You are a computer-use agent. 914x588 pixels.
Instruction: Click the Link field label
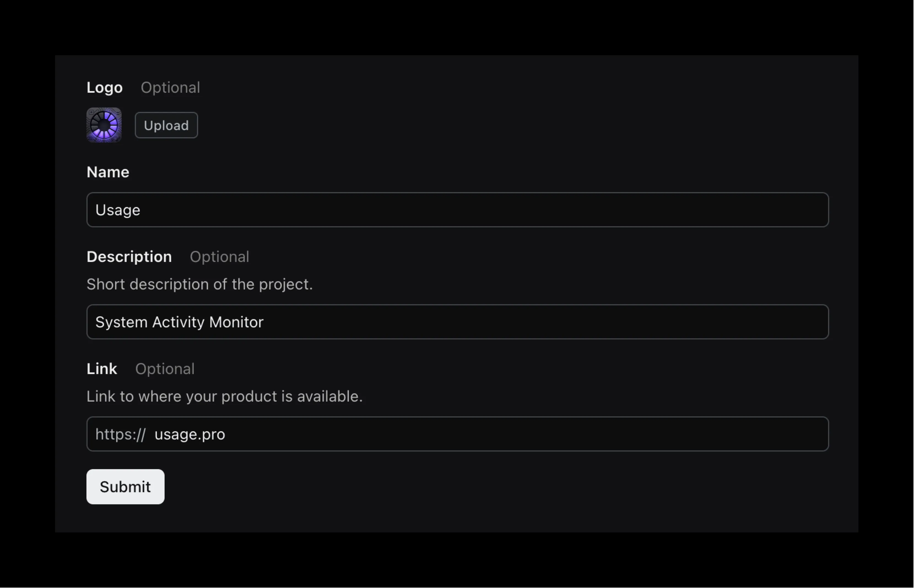coord(102,369)
